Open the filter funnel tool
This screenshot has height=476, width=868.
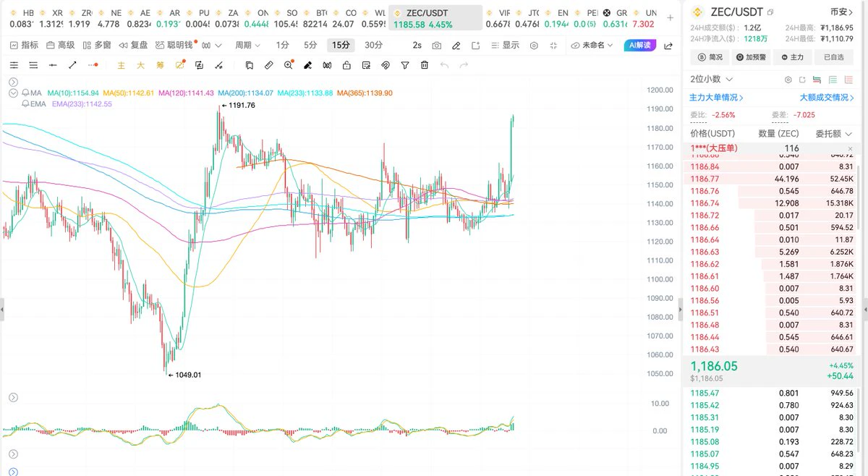pyautogui.click(x=405, y=65)
